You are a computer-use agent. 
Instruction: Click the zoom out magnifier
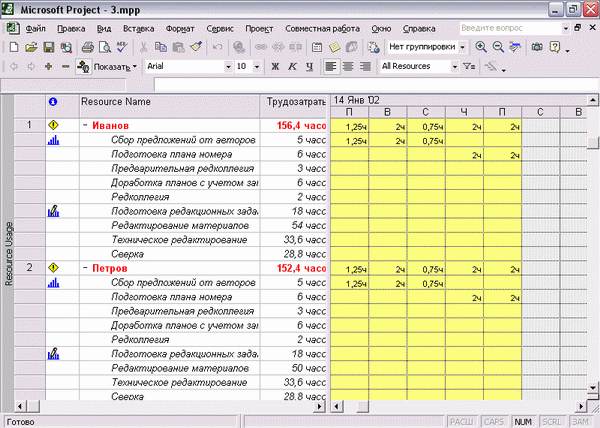click(x=498, y=47)
